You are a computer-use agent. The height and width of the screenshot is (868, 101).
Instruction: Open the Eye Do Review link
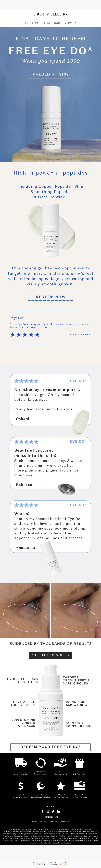pyautogui.click(x=80, y=335)
